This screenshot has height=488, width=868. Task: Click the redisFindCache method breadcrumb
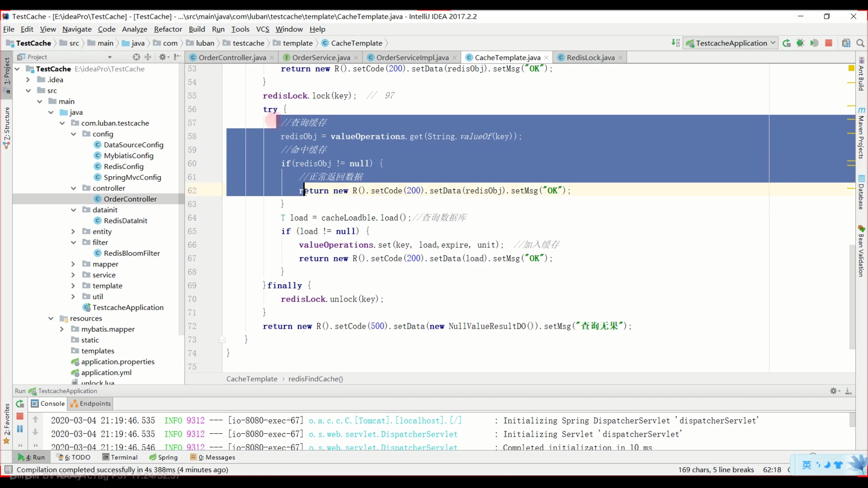pyautogui.click(x=316, y=379)
